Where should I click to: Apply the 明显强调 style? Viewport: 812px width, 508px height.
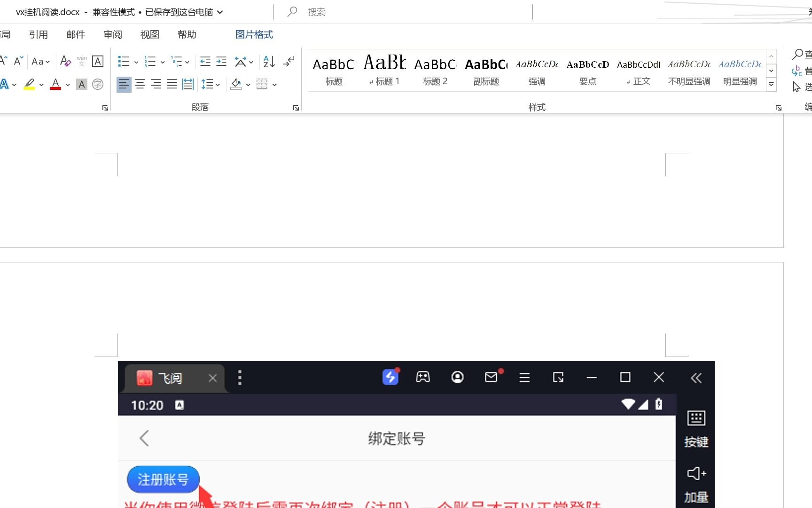point(740,71)
